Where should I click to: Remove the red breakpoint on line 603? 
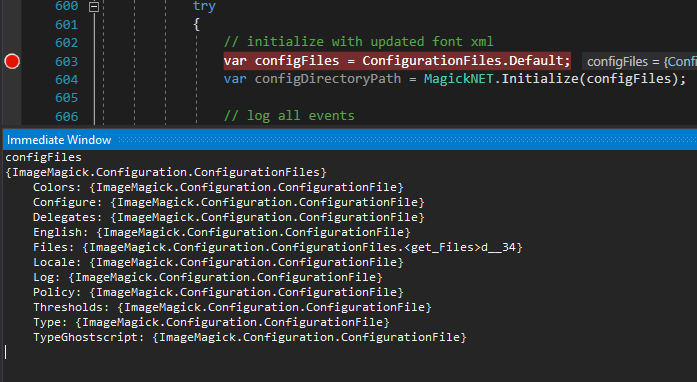12,61
